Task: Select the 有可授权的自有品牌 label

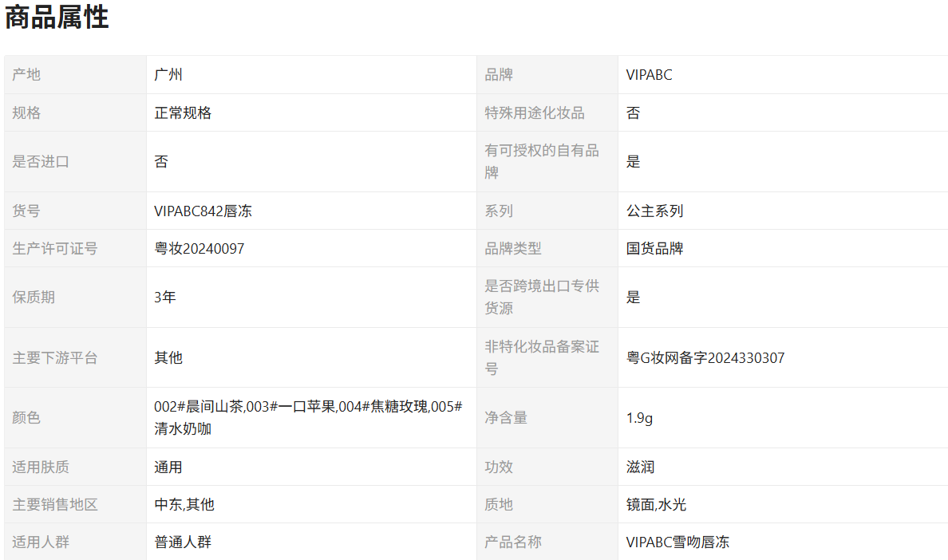Action: tap(542, 162)
